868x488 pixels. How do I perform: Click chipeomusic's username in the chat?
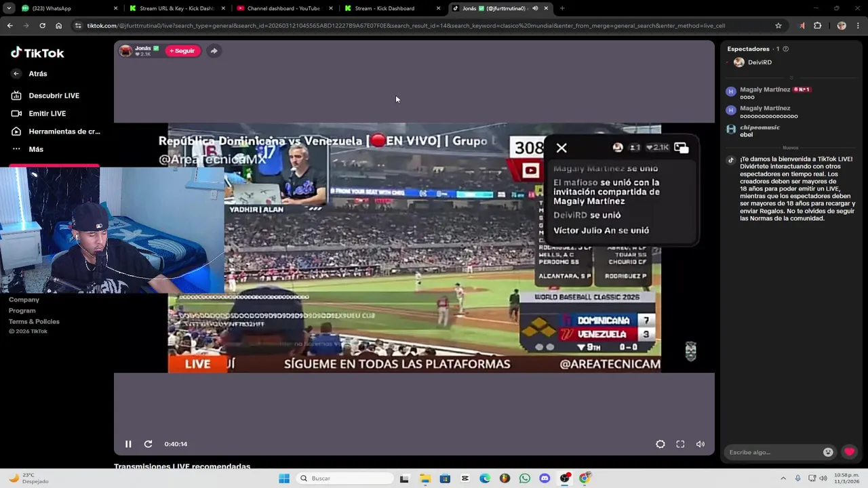click(759, 127)
